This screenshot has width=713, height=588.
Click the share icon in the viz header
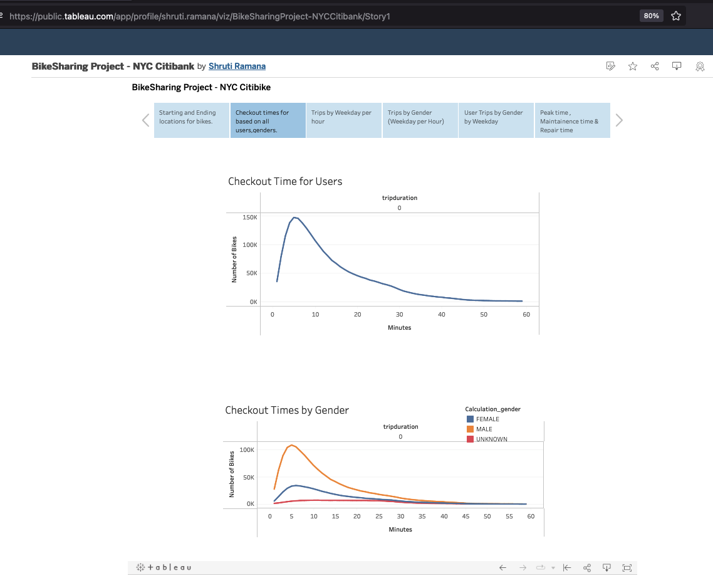655,66
